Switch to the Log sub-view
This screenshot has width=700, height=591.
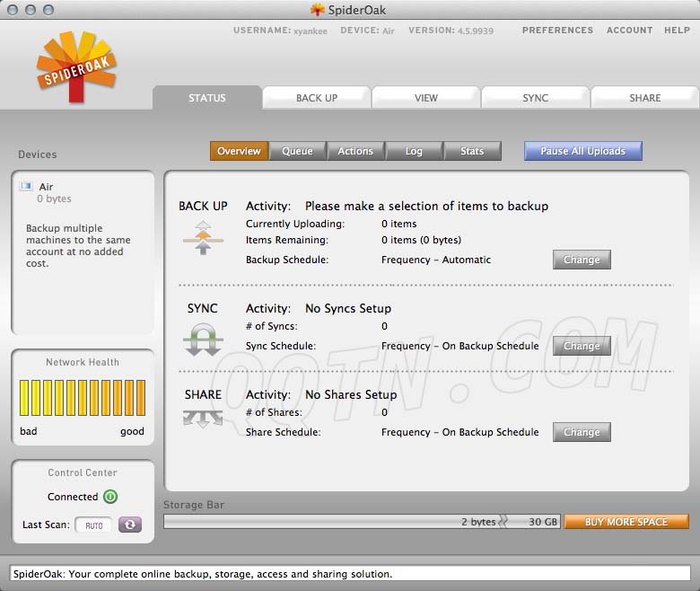[x=414, y=151]
